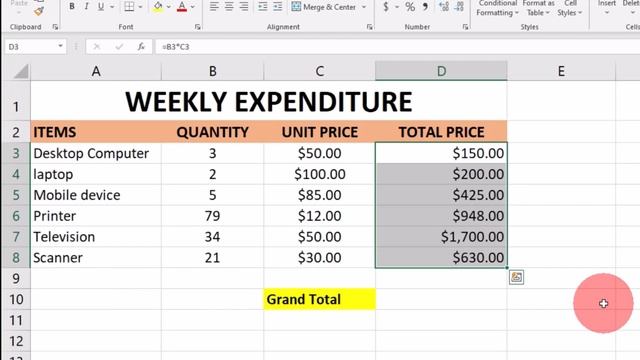Click Merge & Center button
The width and height of the screenshot is (640, 360).
[x=323, y=7]
